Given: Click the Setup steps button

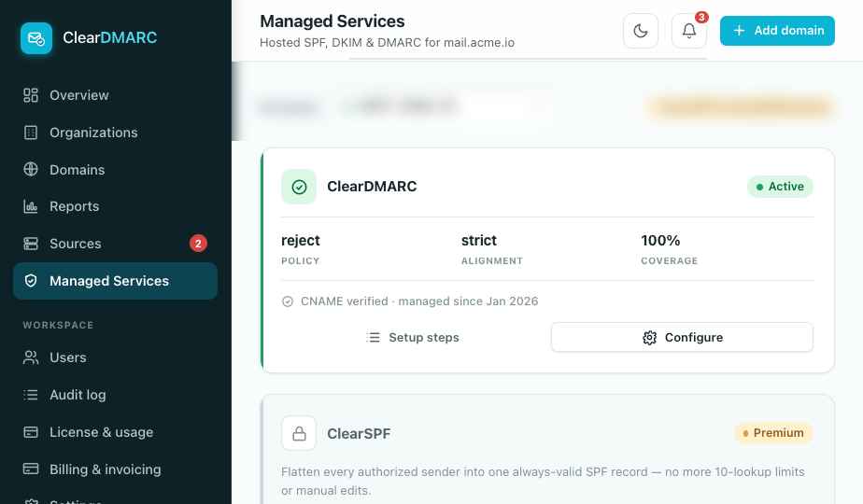Looking at the screenshot, I should tap(412, 337).
